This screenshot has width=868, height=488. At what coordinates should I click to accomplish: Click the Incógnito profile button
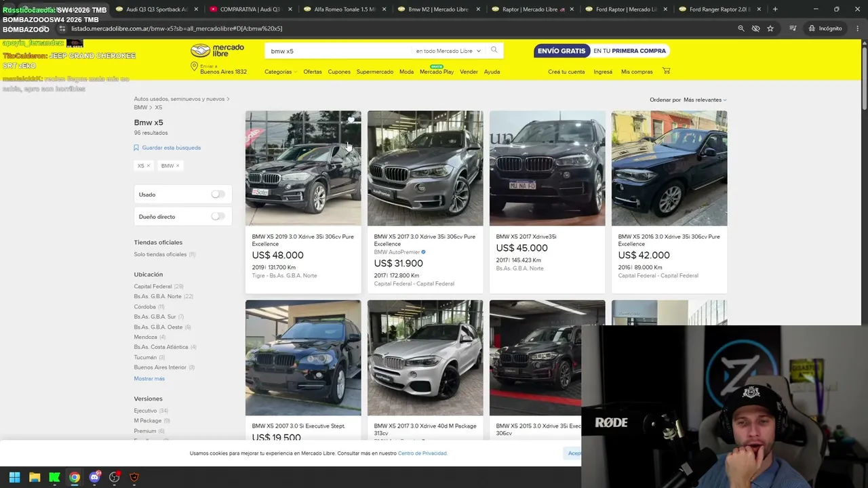(825, 28)
